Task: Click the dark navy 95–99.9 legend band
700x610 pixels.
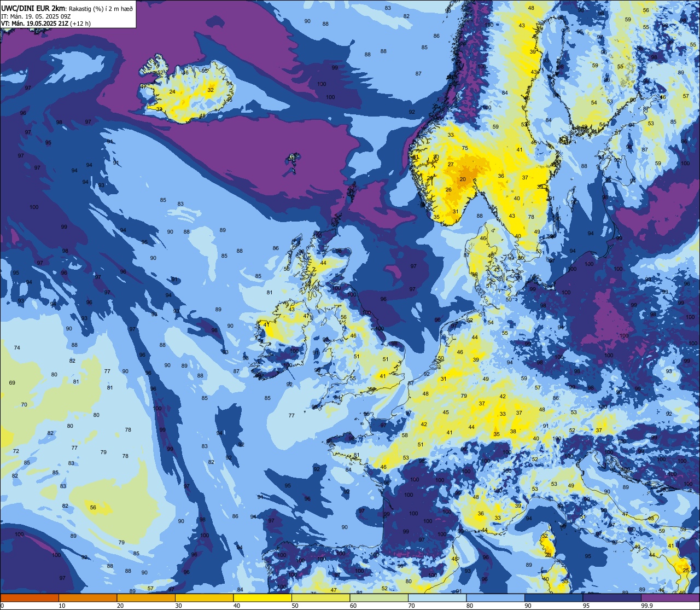Action: [x=612, y=597]
